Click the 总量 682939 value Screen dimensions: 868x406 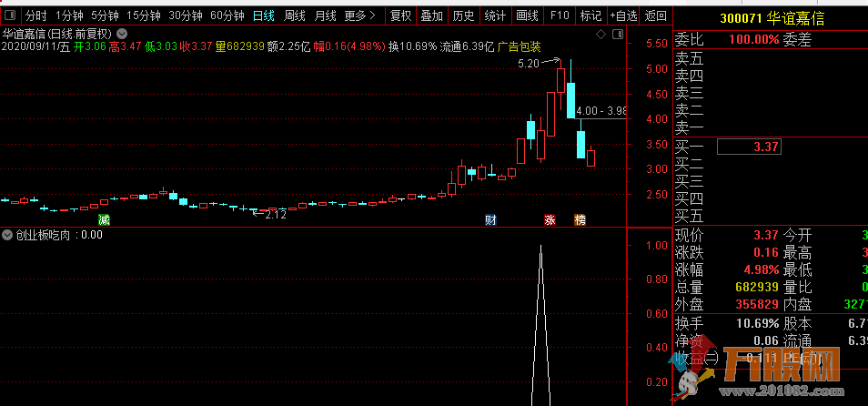point(757,287)
